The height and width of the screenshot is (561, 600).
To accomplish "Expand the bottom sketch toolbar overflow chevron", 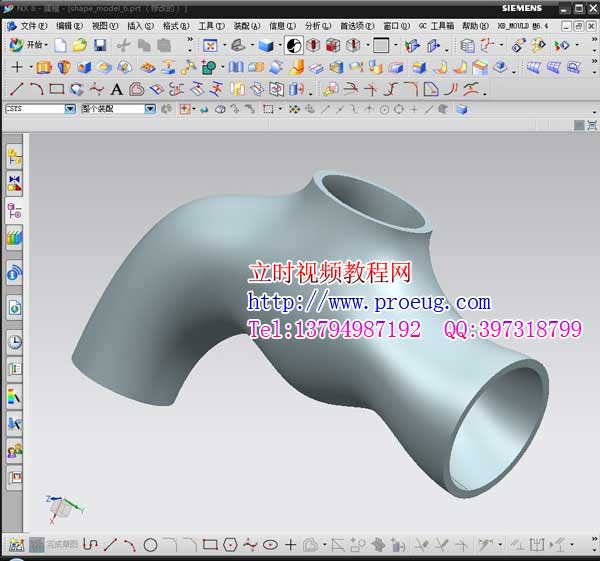I will tap(594, 539).
